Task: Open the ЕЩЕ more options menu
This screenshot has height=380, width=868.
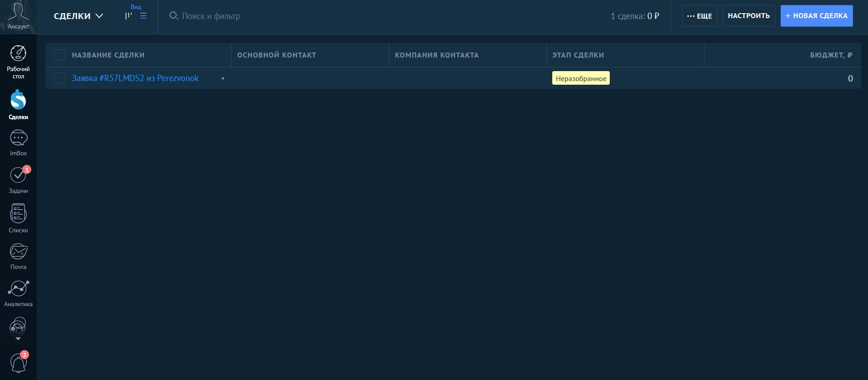Action: [x=699, y=16]
